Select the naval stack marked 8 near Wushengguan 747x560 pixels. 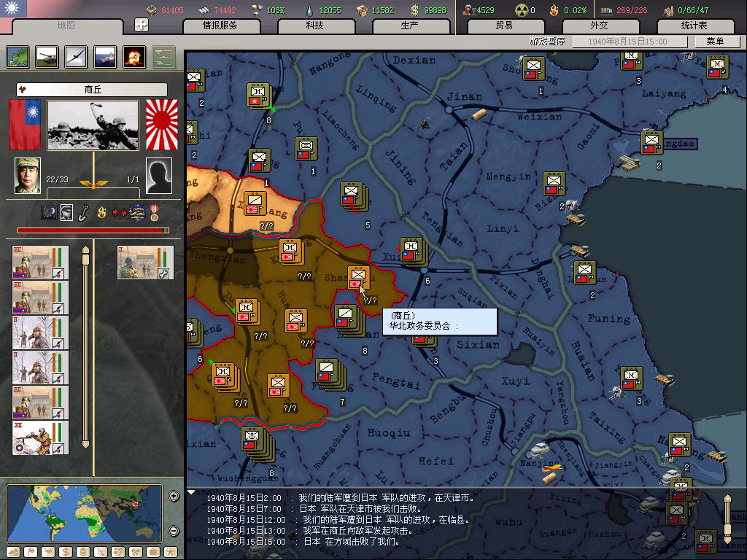pos(258,444)
